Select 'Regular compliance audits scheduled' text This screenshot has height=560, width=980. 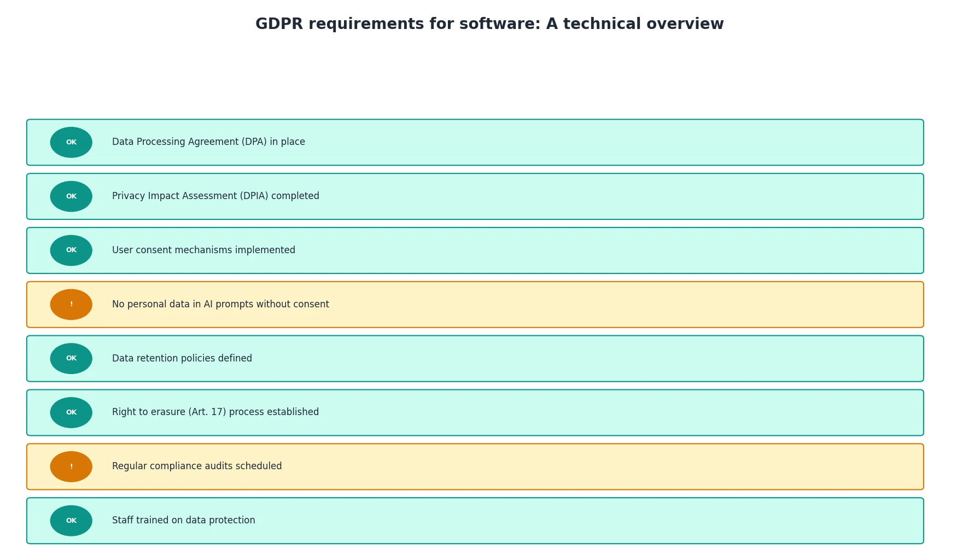pyautogui.click(x=197, y=466)
